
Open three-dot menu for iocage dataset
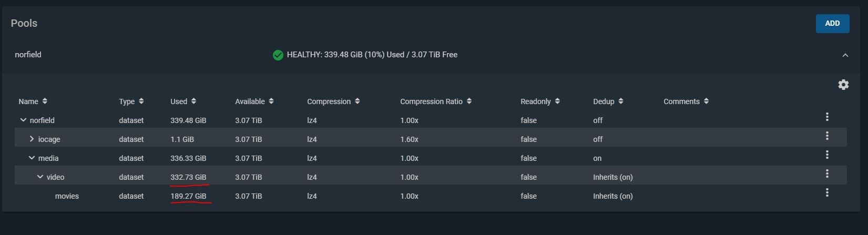pyautogui.click(x=827, y=136)
